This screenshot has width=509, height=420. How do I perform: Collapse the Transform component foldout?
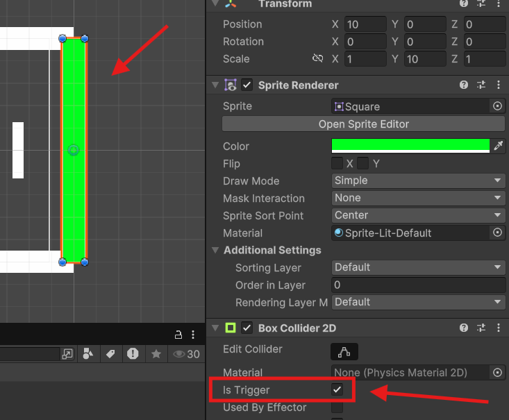pyautogui.click(x=215, y=3)
